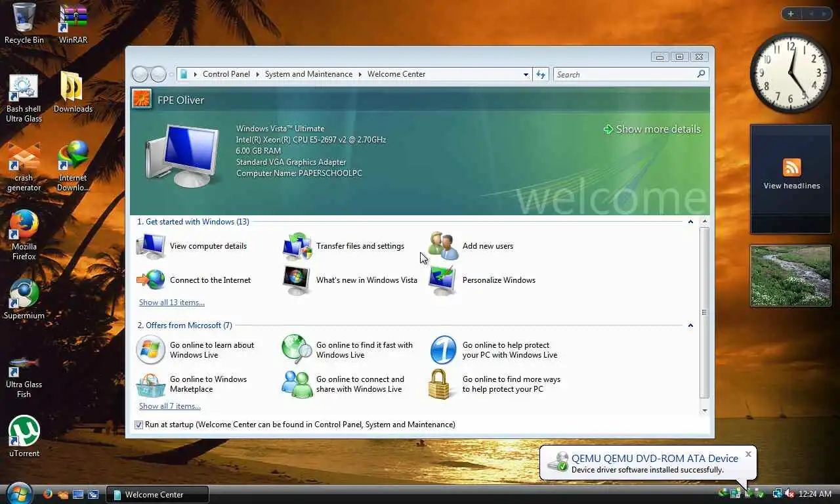Expand Control Panel breadcrumb arrow

click(258, 74)
